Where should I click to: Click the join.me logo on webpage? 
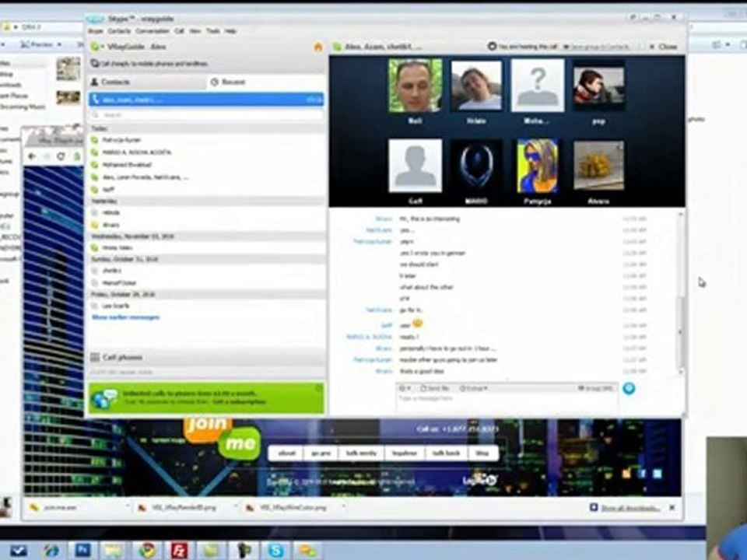pyautogui.click(x=223, y=438)
